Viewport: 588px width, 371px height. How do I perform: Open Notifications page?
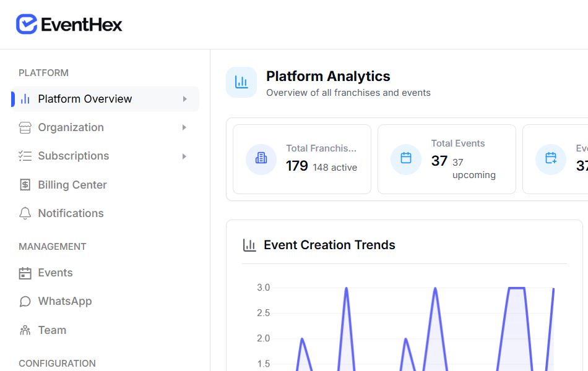pyautogui.click(x=105, y=213)
